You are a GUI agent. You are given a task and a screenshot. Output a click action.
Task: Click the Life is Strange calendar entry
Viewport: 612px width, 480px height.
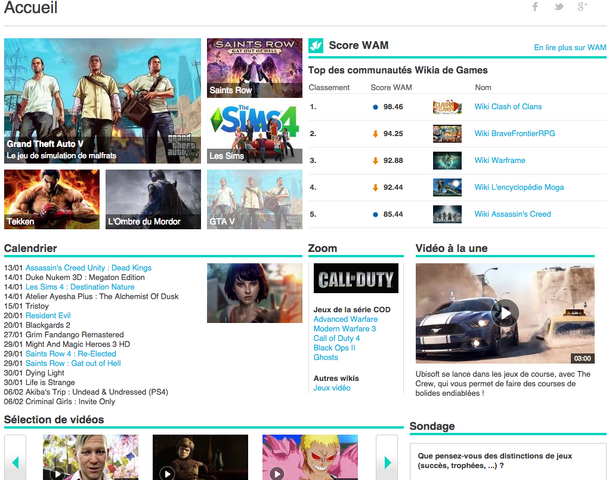(50, 382)
